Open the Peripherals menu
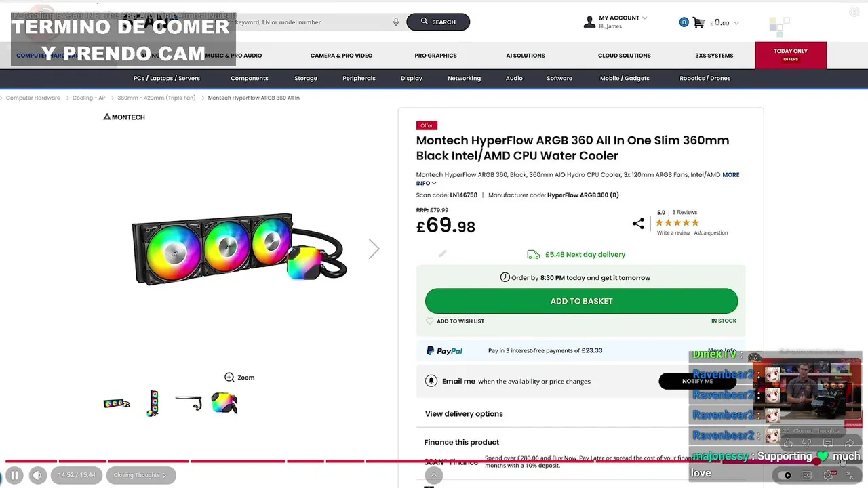 [359, 78]
